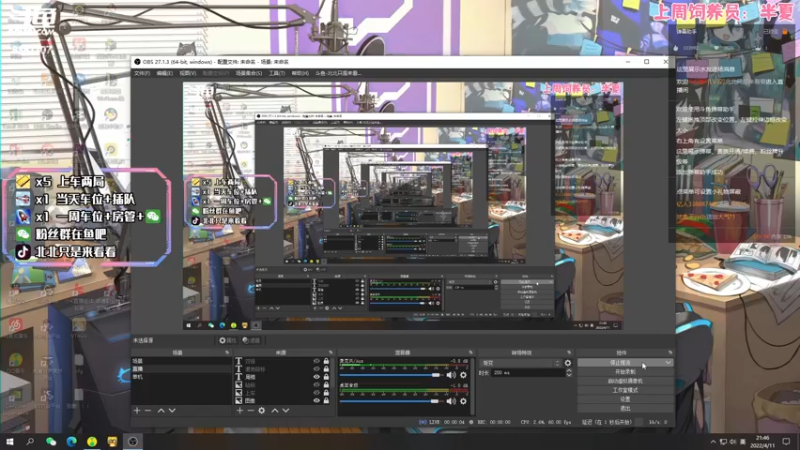Open source Properties (属性) gear button
Screen dimensions: 800x450
point(228,340)
